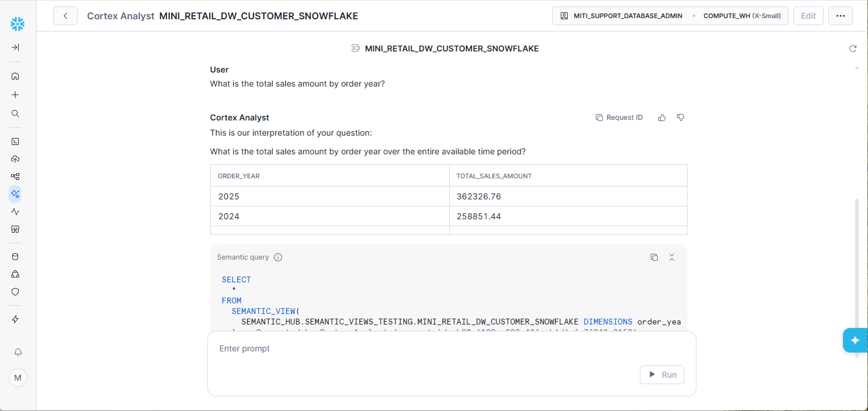Click the plus Create icon
Viewport: 868px width, 411px height.
[x=15, y=95]
